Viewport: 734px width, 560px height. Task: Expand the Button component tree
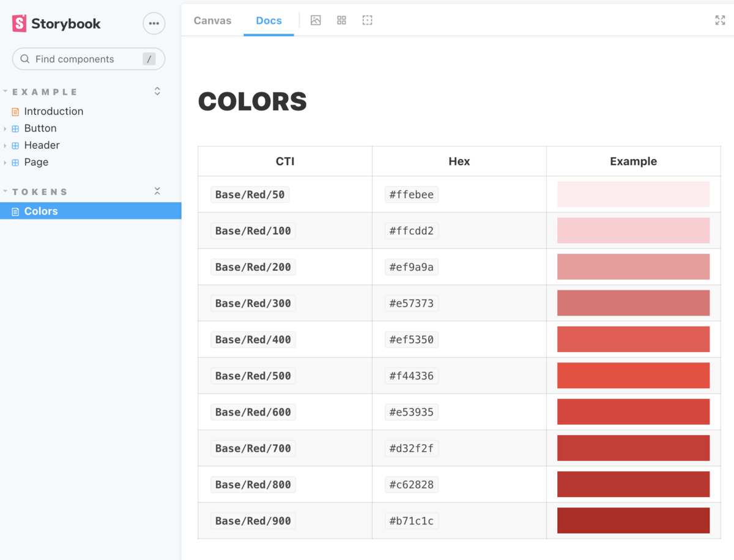pyautogui.click(x=5, y=128)
